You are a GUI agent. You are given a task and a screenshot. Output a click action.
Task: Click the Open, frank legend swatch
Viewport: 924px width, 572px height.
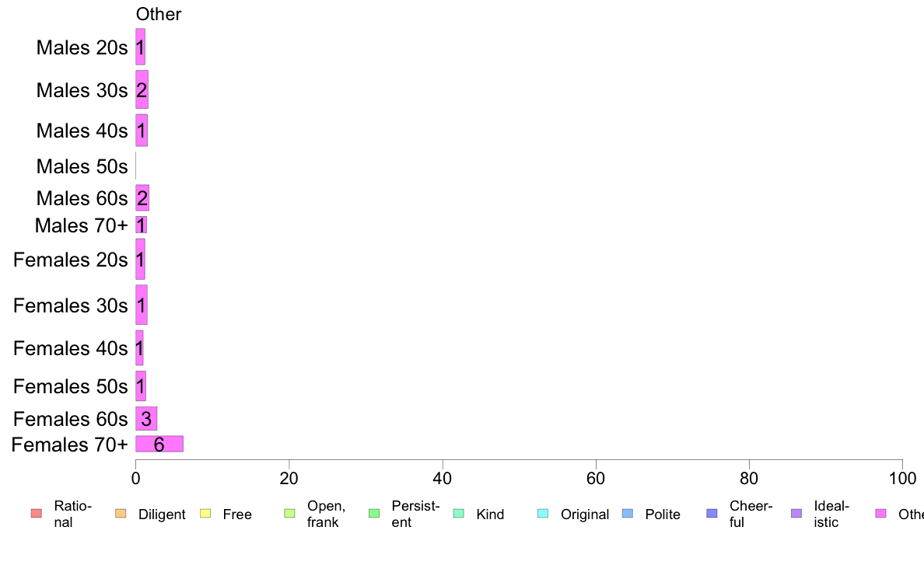click(x=289, y=514)
